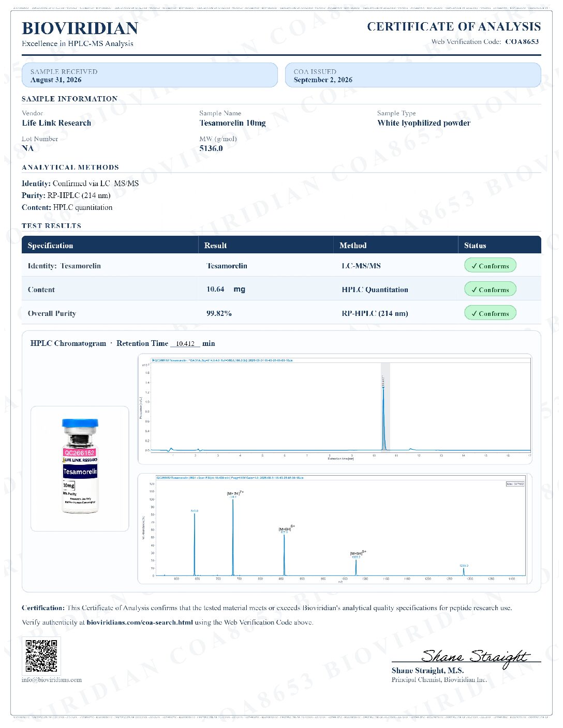This screenshot has height=728, width=563.
Task: Click the Conforms badge for Content row
Action: pos(490,290)
